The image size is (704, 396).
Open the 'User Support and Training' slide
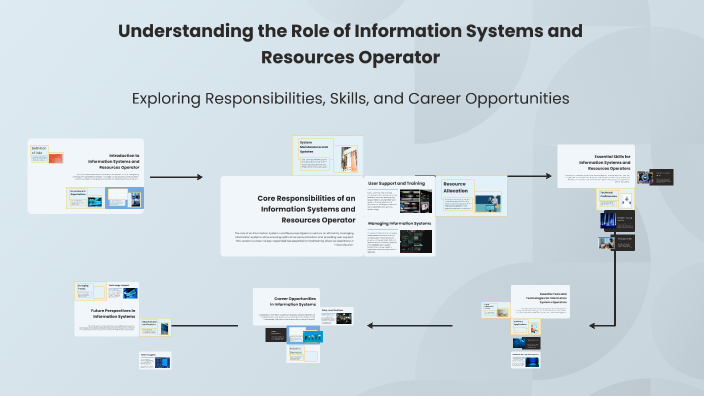399,197
